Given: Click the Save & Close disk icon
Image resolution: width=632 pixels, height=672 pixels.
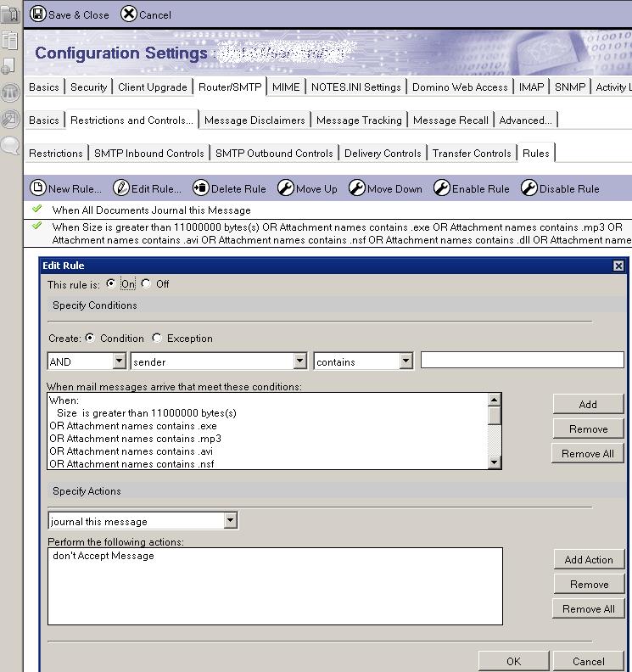Looking at the screenshot, I should [x=37, y=14].
